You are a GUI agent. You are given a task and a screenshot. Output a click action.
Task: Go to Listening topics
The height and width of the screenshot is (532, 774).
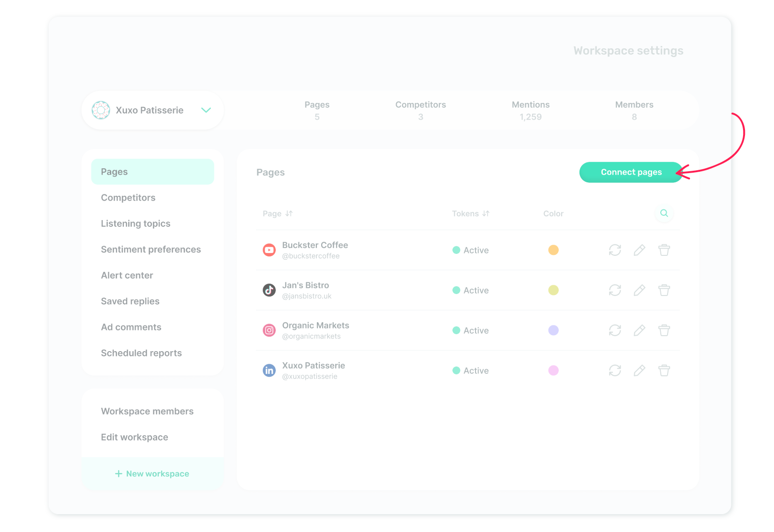135,223
